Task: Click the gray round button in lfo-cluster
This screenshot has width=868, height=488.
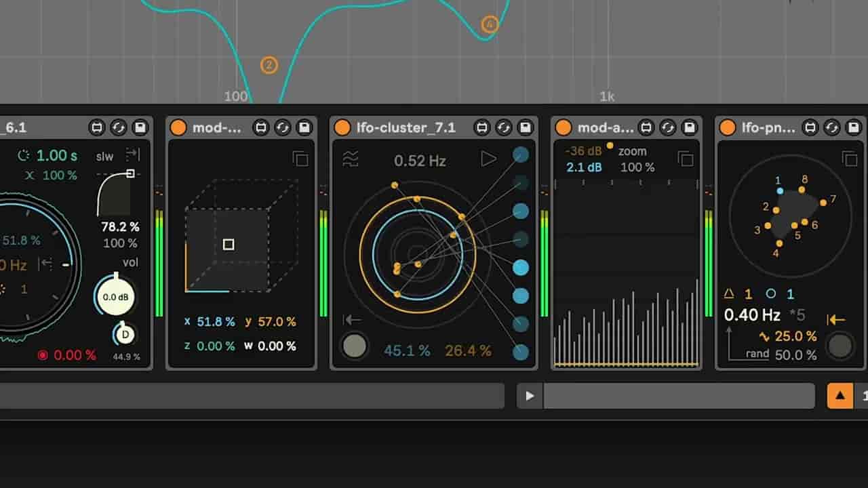Action: tap(354, 346)
